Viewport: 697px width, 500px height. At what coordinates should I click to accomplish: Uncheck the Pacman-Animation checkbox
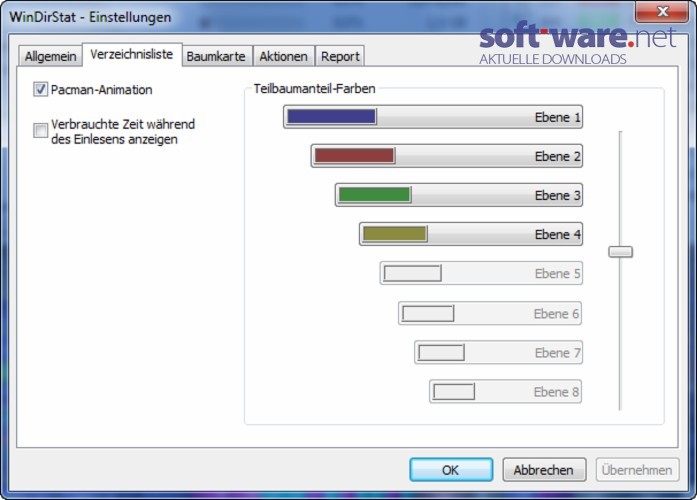pos(40,89)
